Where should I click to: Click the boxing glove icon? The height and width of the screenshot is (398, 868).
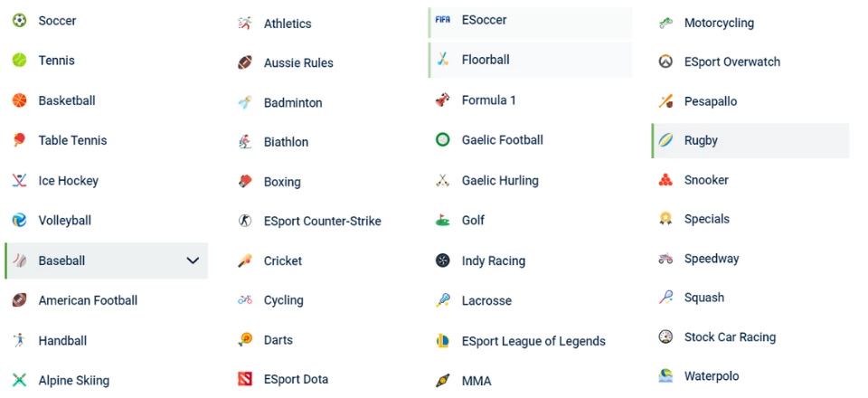point(245,182)
